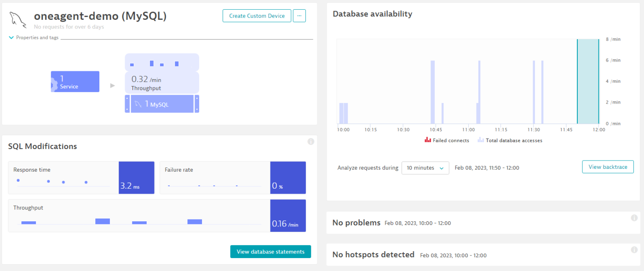This screenshot has height=271, width=644.
Task: Select the highlighted time range in availability chart
Action: click(588, 83)
